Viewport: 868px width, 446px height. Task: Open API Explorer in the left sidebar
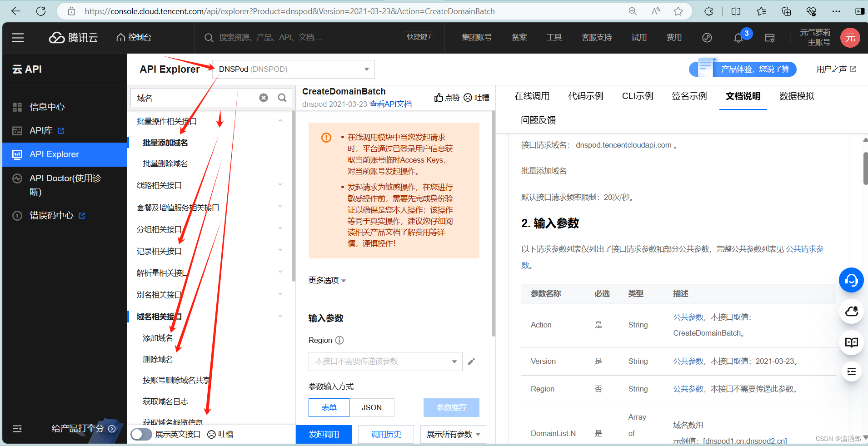tap(65, 154)
